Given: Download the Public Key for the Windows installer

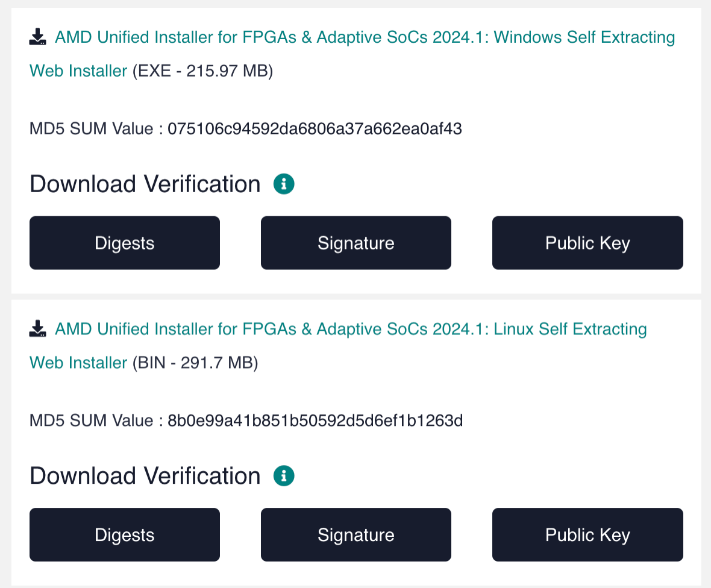Looking at the screenshot, I should (587, 243).
